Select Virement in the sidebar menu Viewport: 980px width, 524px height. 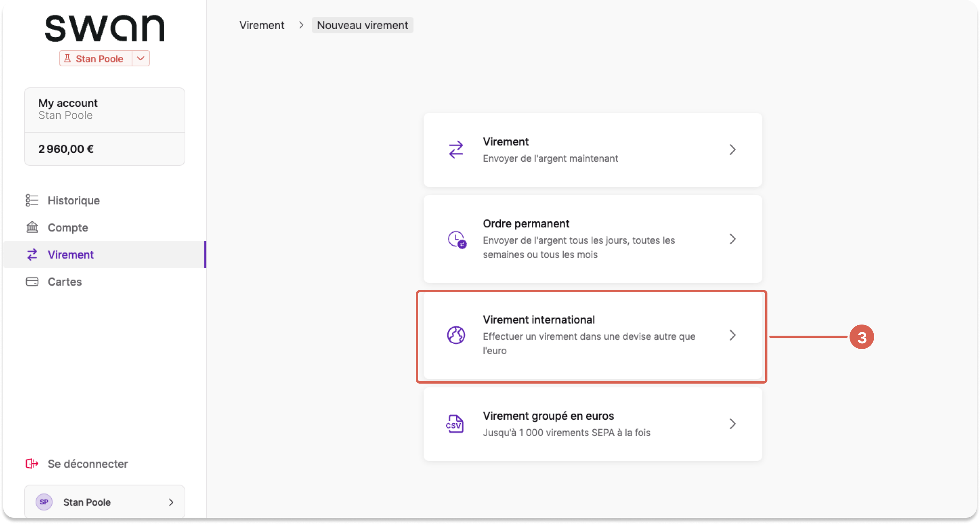pos(104,254)
